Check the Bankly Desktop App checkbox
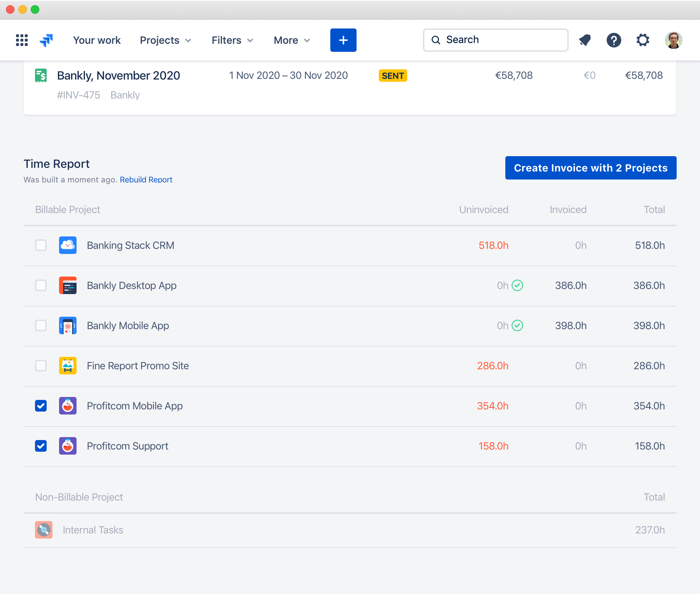Image resolution: width=700 pixels, height=594 pixels. click(41, 285)
